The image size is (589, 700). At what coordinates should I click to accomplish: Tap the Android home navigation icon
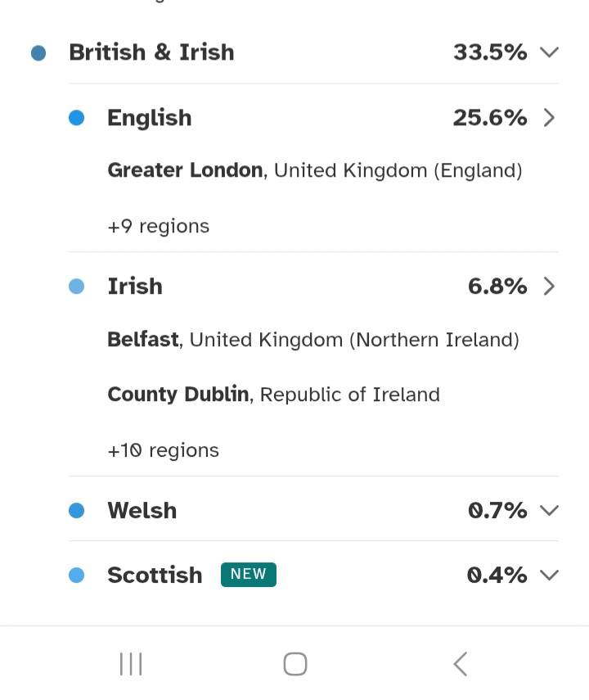[x=295, y=664]
